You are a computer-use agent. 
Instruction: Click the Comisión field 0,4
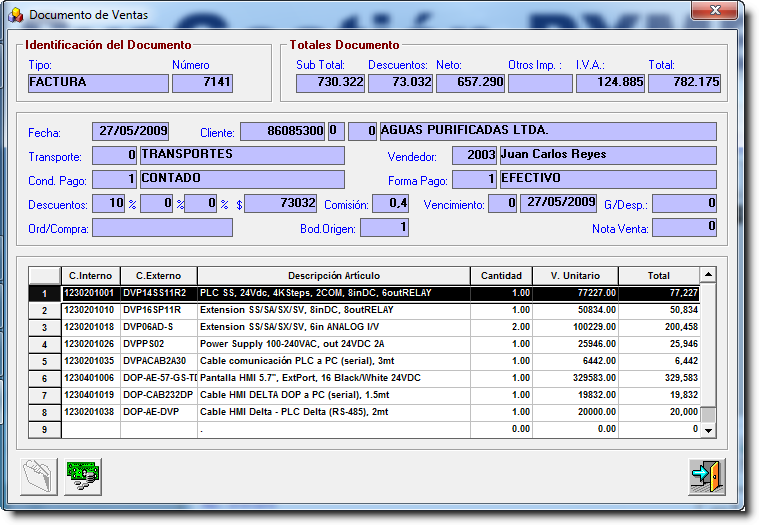tap(390, 203)
